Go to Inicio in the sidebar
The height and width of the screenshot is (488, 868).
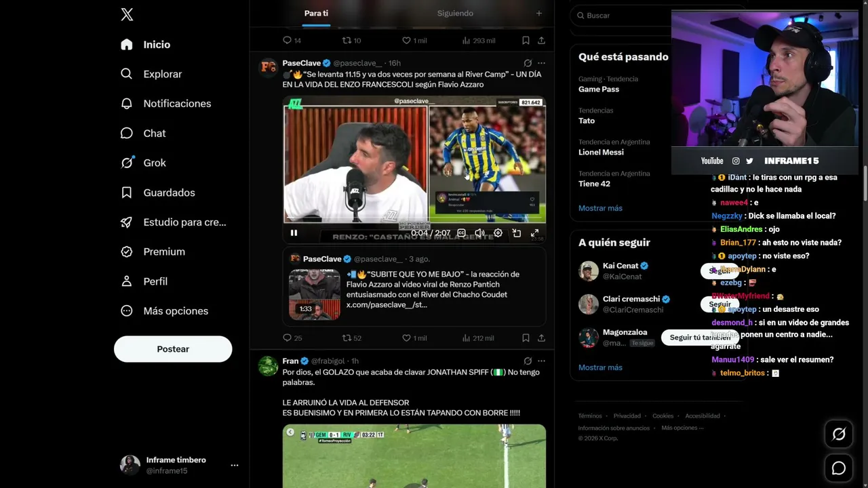click(145, 45)
